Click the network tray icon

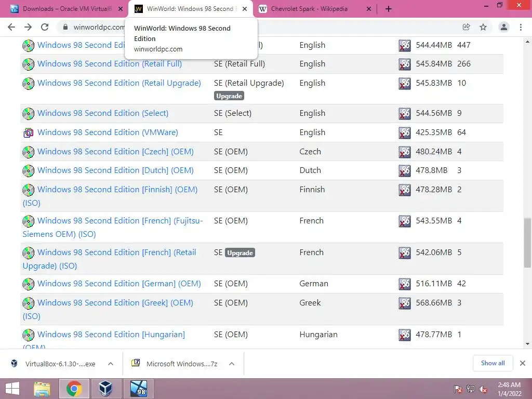[471, 389]
